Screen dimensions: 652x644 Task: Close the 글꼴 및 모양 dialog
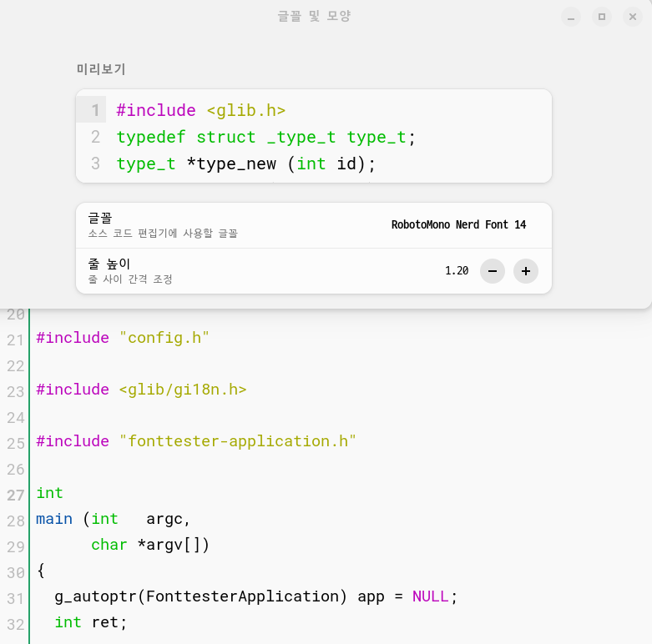633,17
